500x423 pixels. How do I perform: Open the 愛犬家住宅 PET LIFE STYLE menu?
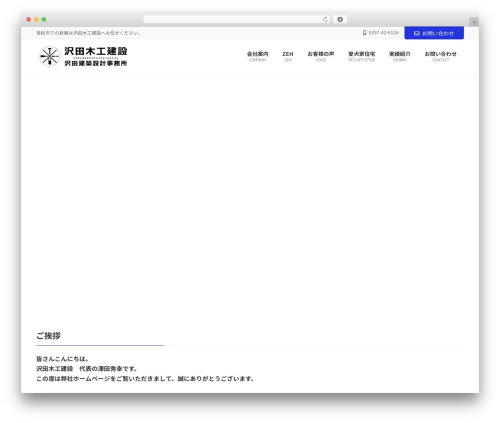pyautogui.click(x=362, y=56)
